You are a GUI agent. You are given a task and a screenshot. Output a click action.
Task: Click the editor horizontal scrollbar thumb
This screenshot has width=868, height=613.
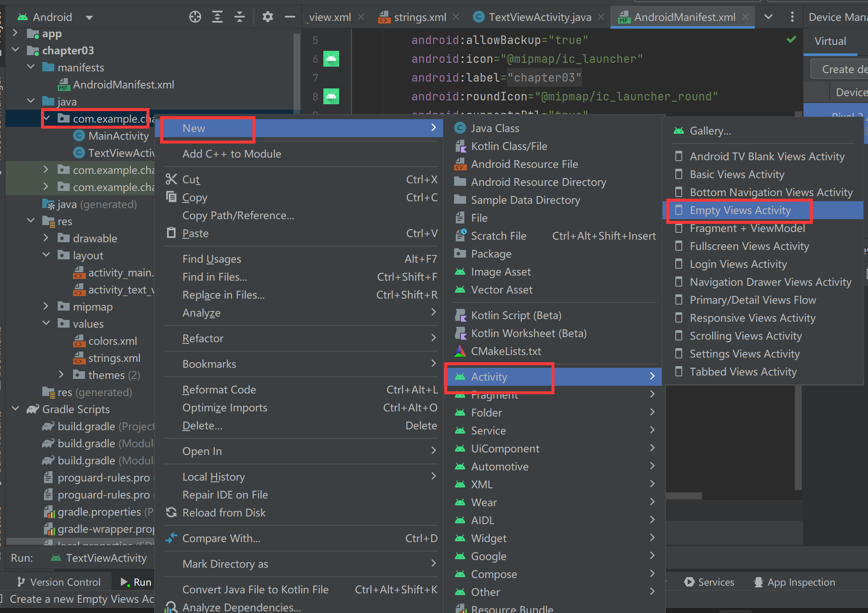click(x=684, y=496)
